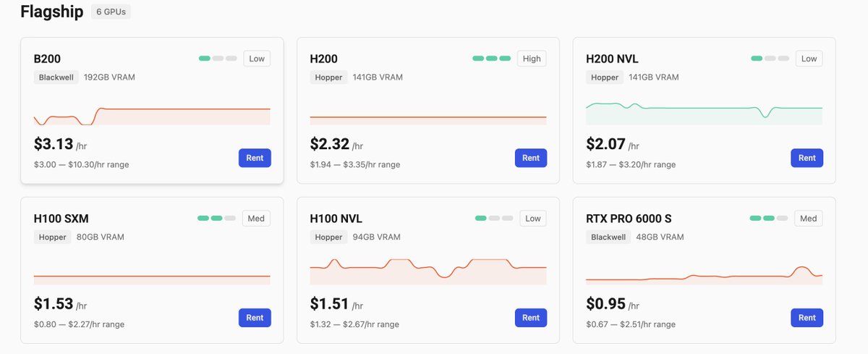
Task: Rent the H100 NVL GPU
Action: (x=531, y=318)
